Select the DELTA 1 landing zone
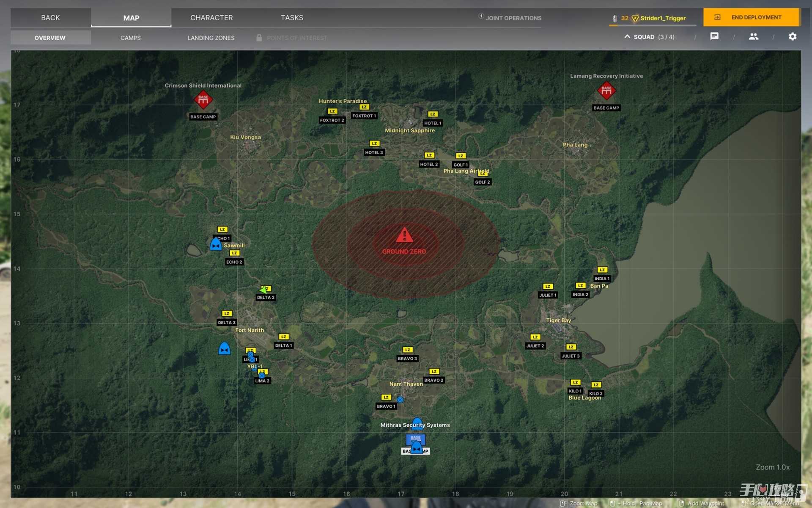 point(283,342)
